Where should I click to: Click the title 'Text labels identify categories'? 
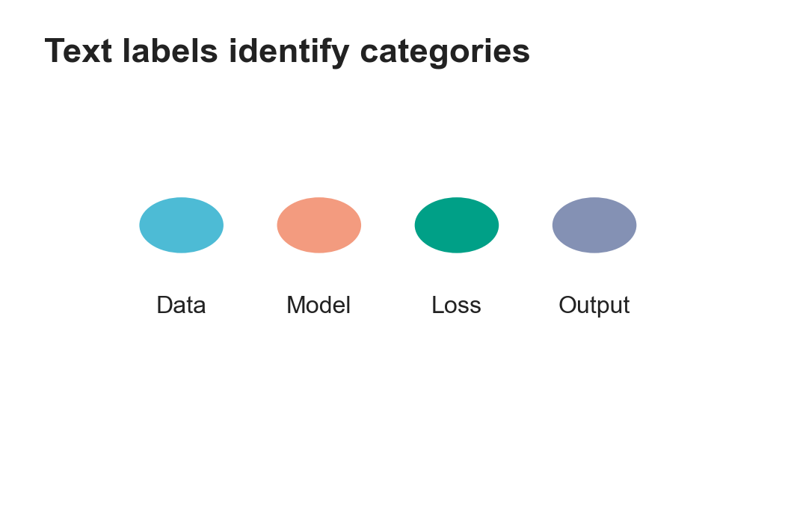coord(287,52)
